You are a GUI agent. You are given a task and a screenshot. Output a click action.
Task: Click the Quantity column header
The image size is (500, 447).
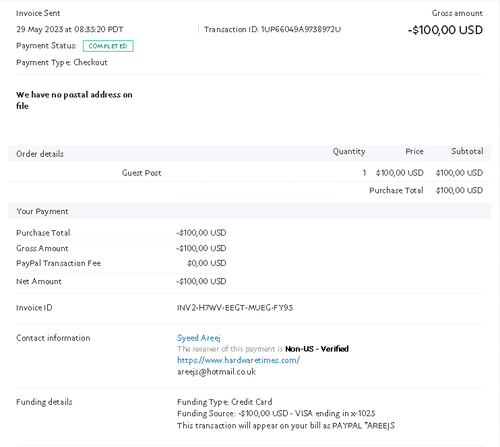[349, 151]
